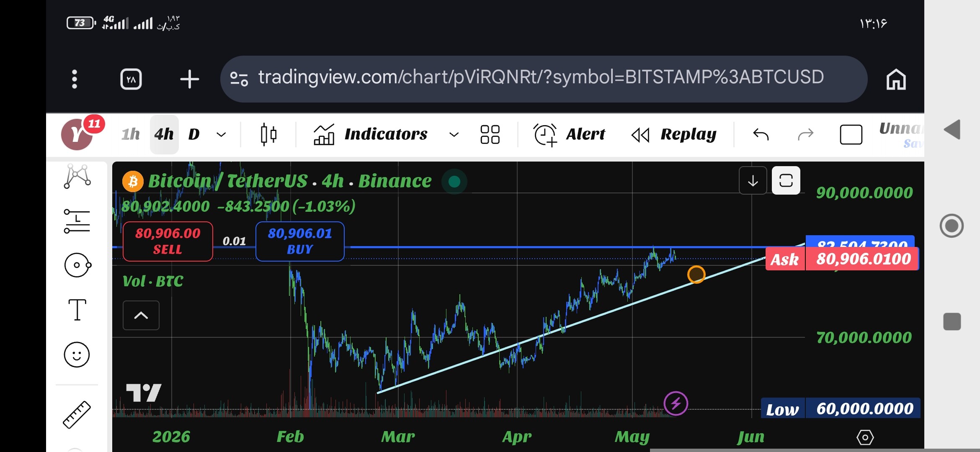The image size is (980, 452).
Task: Start Bar Replay mode
Action: point(674,134)
